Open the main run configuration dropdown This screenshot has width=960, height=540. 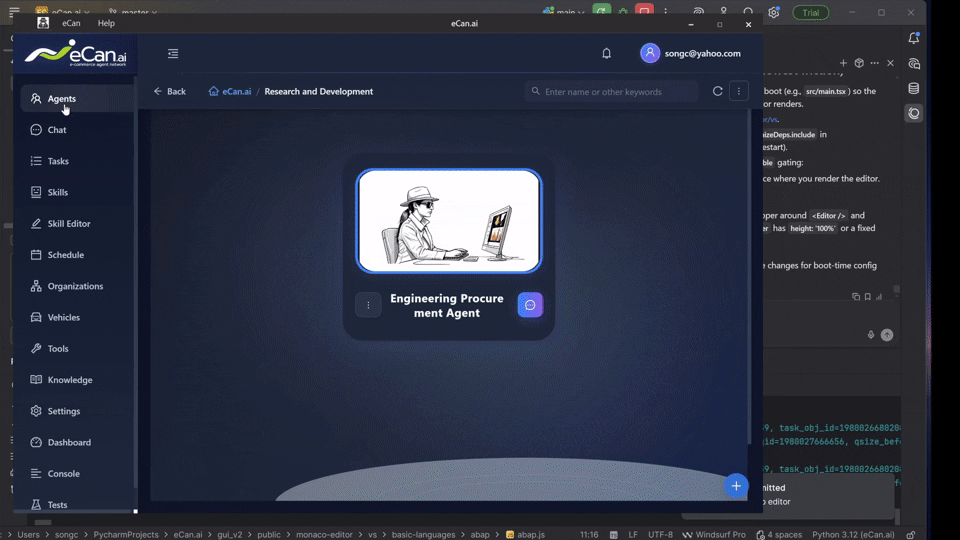pos(563,12)
